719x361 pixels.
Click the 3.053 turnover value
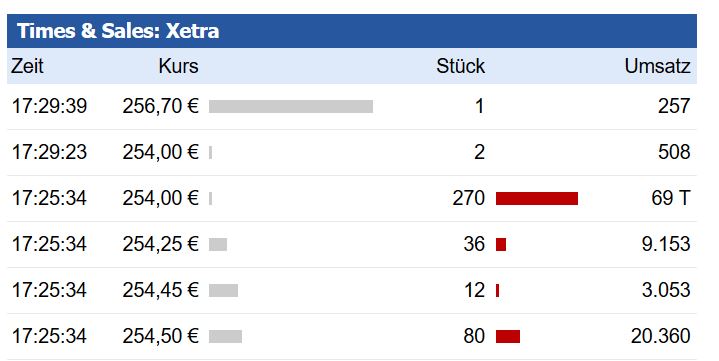(x=666, y=290)
